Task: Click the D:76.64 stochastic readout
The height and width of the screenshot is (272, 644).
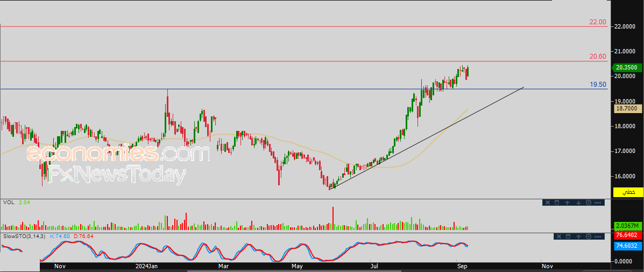Action: [83, 236]
